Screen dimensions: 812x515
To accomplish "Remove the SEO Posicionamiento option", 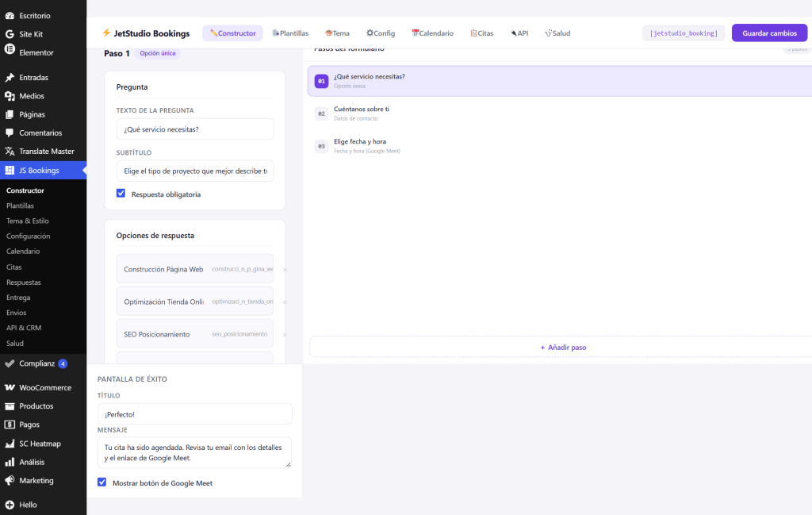I will pyautogui.click(x=285, y=335).
